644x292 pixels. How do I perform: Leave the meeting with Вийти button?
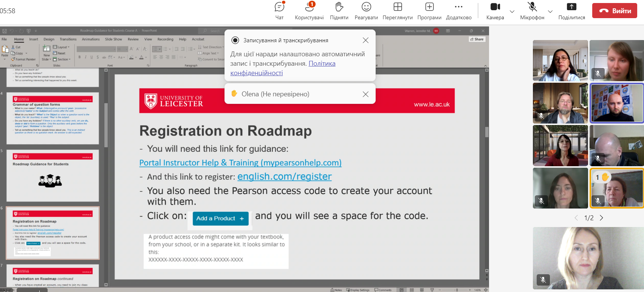615,11
